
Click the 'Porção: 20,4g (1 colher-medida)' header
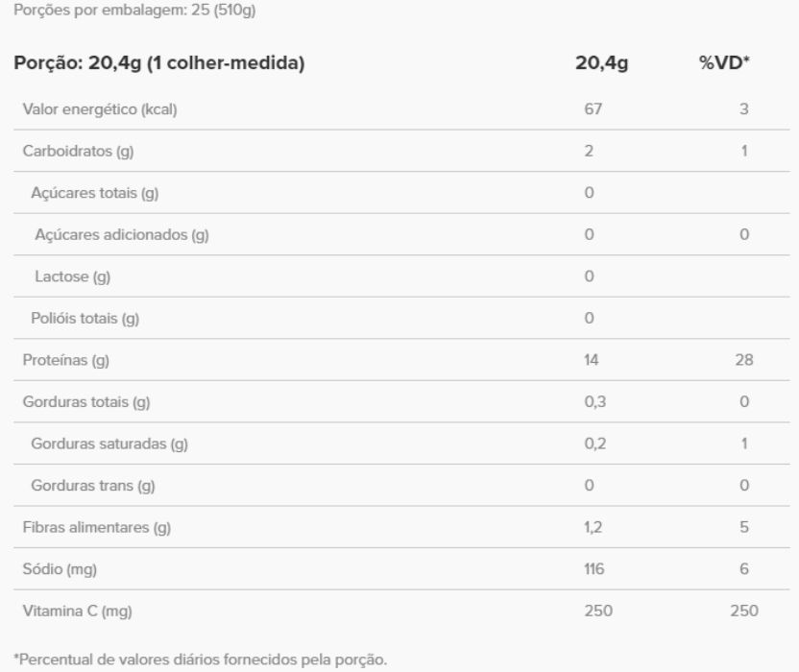(159, 64)
